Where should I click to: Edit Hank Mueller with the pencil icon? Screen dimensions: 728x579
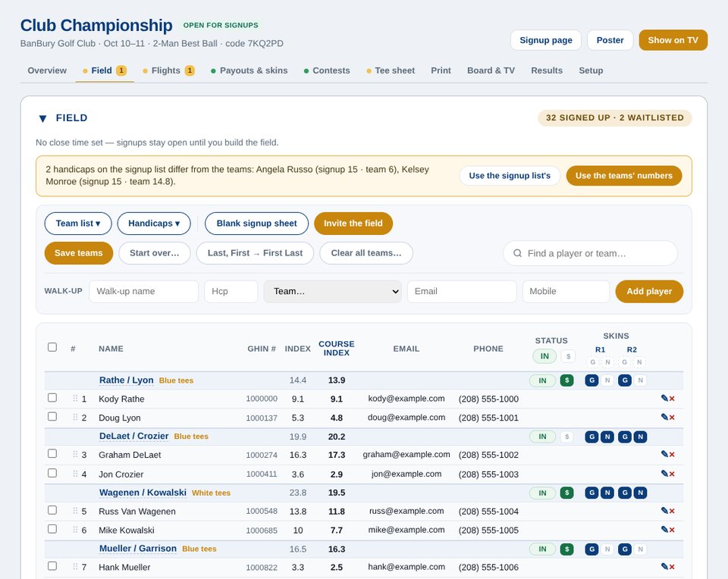click(x=664, y=566)
